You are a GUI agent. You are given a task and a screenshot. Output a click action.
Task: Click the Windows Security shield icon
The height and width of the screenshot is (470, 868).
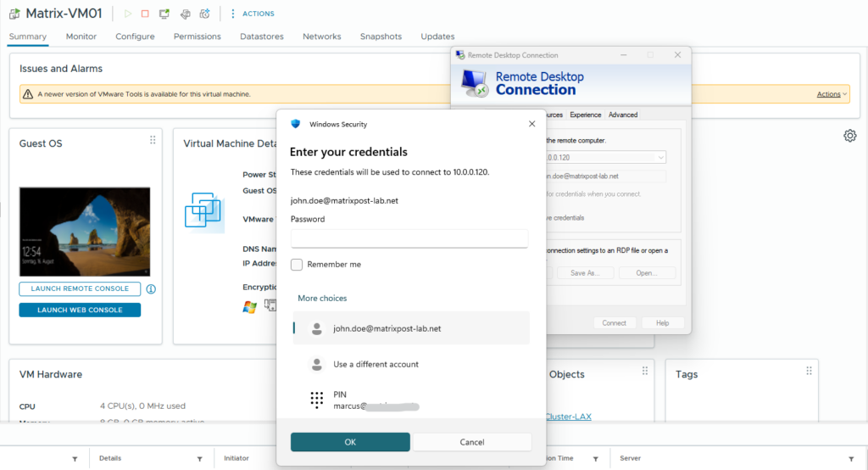(x=296, y=124)
